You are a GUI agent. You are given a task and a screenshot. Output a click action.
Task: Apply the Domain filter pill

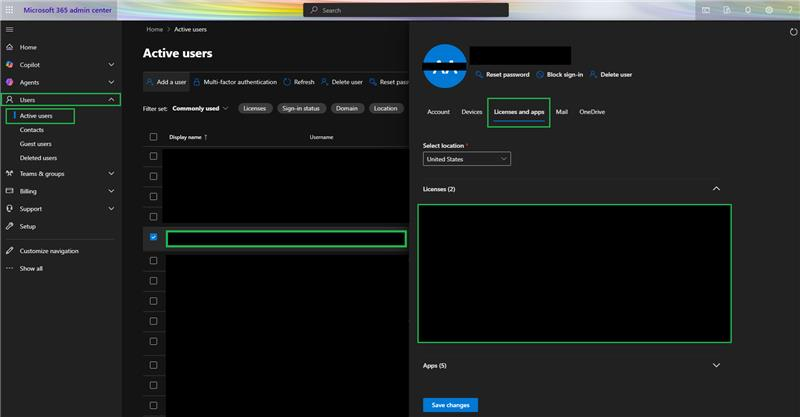pyautogui.click(x=347, y=109)
